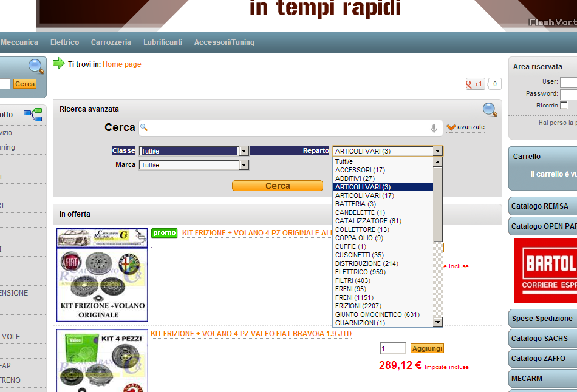The width and height of the screenshot is (577, 392).
Task: Click the main Cerca text input field
Action: pyautogui.click(x=291, y=127)
